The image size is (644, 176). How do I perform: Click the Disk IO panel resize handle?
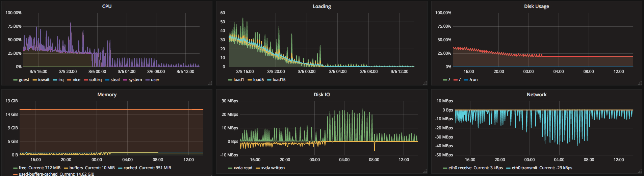pyautogui.click(x=425, y=171)
